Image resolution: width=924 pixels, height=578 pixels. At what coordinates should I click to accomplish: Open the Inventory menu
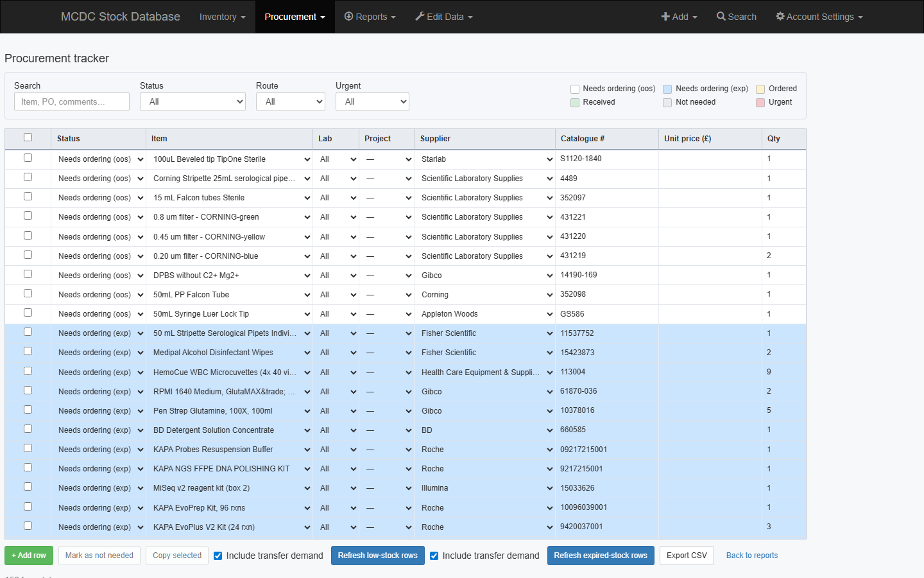click(x=222, y=17)
